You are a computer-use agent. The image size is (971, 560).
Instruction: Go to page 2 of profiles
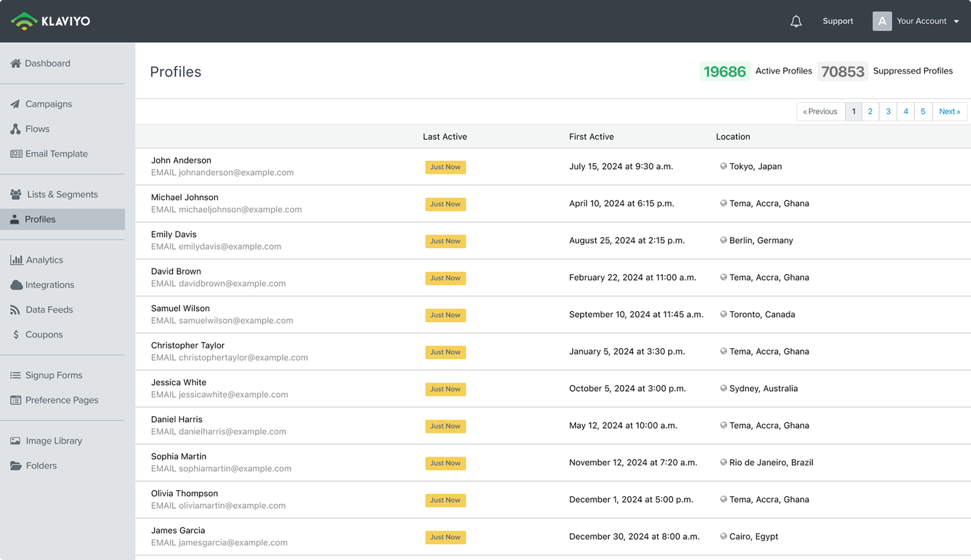(870, 111)
